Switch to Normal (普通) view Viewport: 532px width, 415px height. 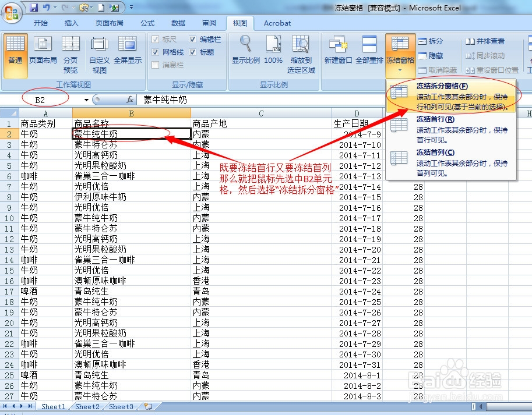pos(16,55)
